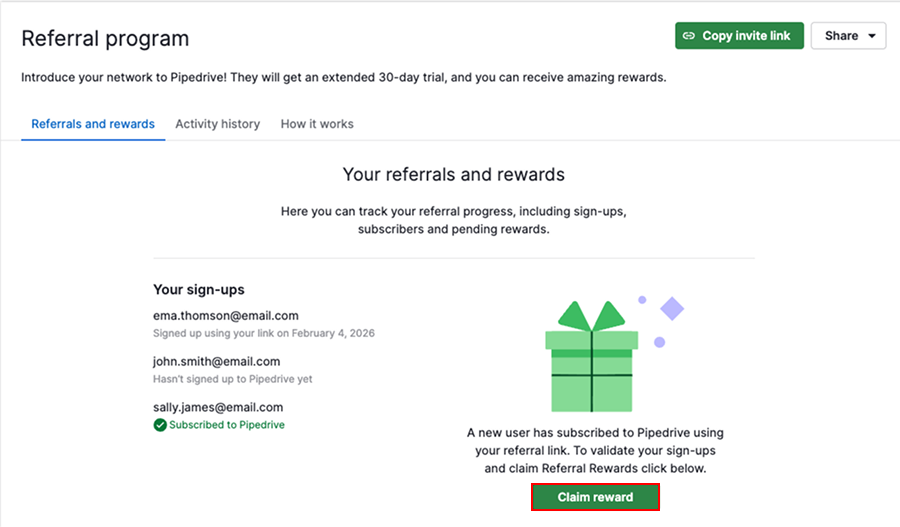Select ema.thomson@email.com sign-up entry
This screenshot has width=900, height=527.
(x=226, y=316)
